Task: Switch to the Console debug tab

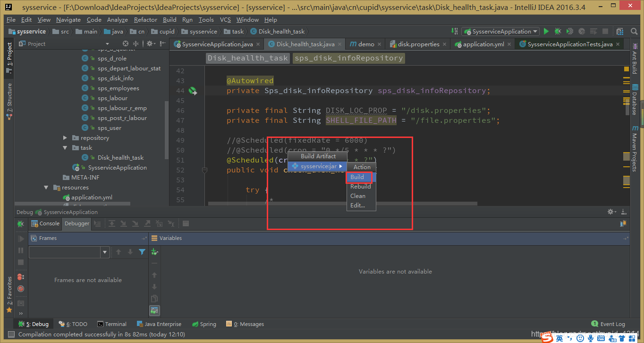Action: [46, 223]
